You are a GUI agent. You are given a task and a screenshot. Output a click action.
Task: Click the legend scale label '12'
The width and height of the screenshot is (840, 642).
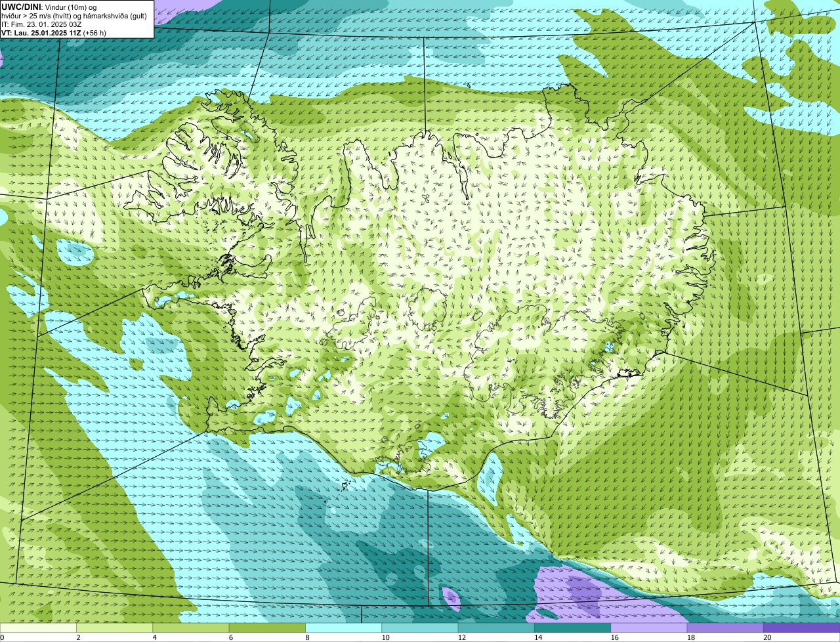click(x=461, y=637)
